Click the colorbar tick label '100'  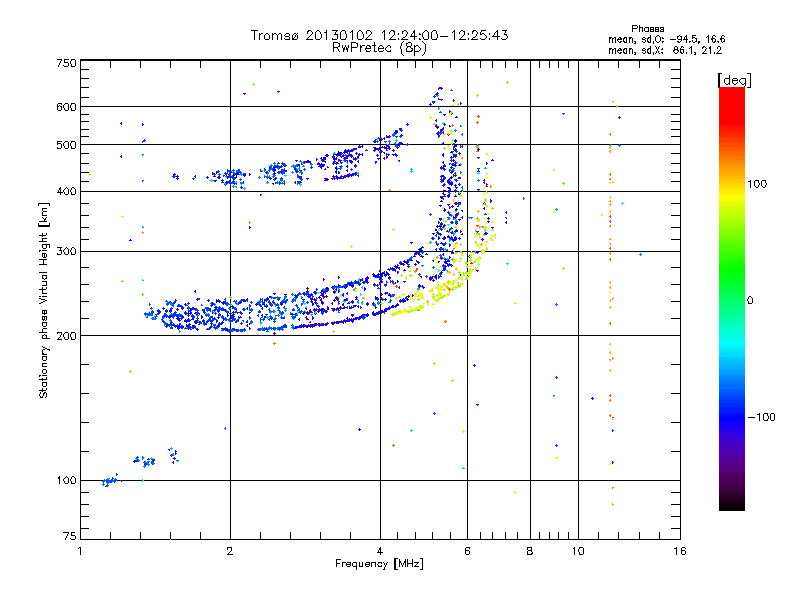coord(757,184)
